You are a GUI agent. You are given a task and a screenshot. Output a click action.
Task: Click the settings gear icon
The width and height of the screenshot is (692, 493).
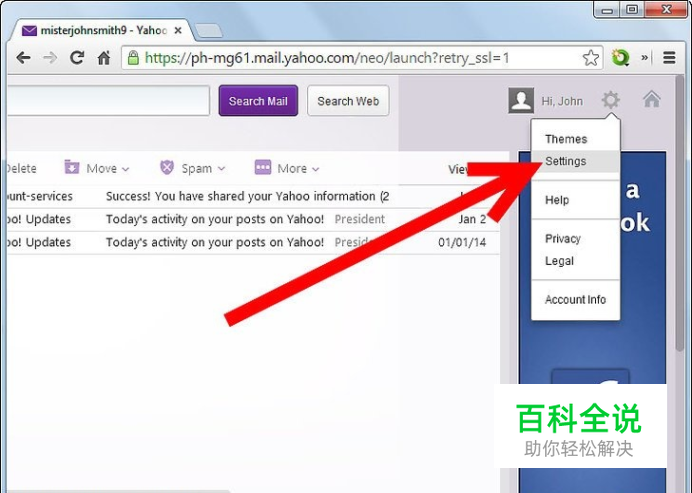pos(611,100)
